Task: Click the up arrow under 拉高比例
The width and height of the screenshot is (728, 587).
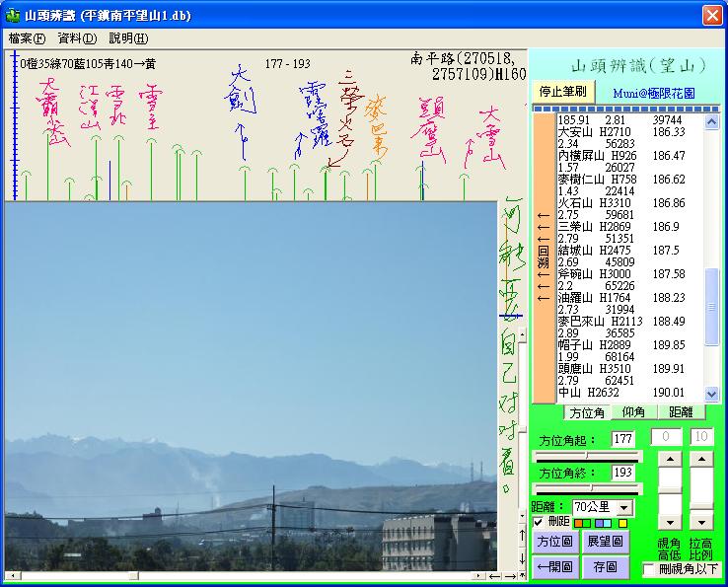Action: pyautogui.click(x=701, y=460)
